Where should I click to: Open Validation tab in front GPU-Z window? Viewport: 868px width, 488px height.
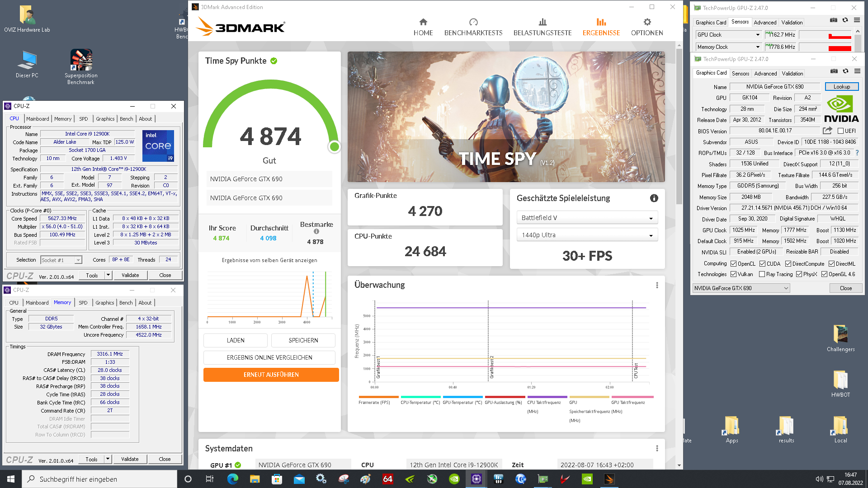pyautogui.click(x=793, y=74)
